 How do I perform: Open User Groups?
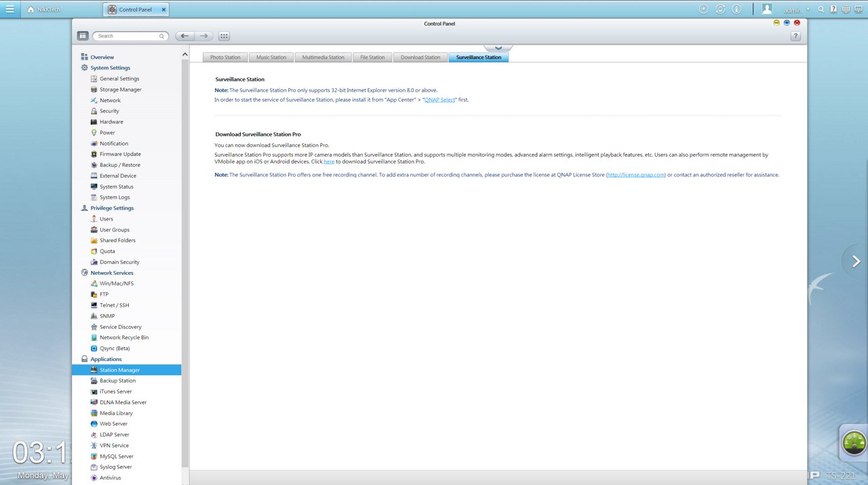click(x=115, y=230)
